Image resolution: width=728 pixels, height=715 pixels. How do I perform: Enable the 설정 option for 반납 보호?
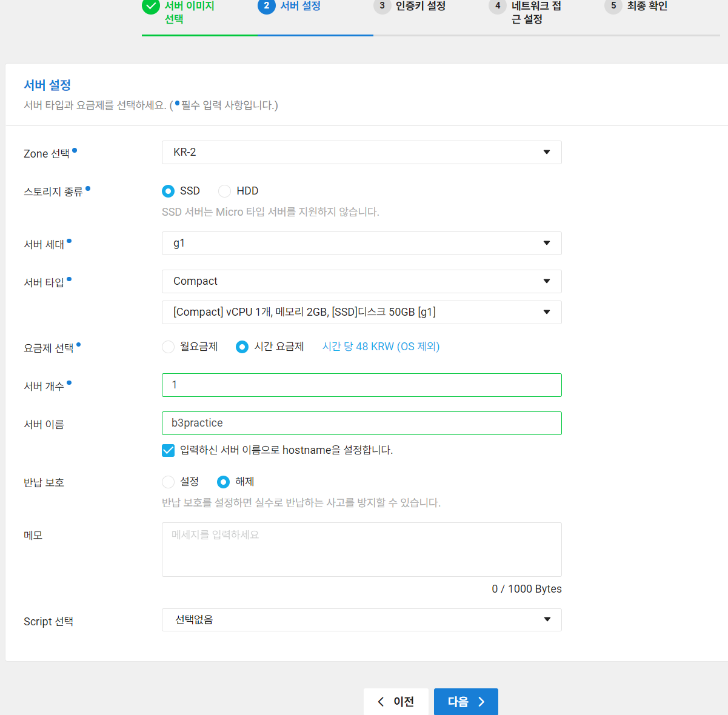pyautogui.click(x=168, y=482)
